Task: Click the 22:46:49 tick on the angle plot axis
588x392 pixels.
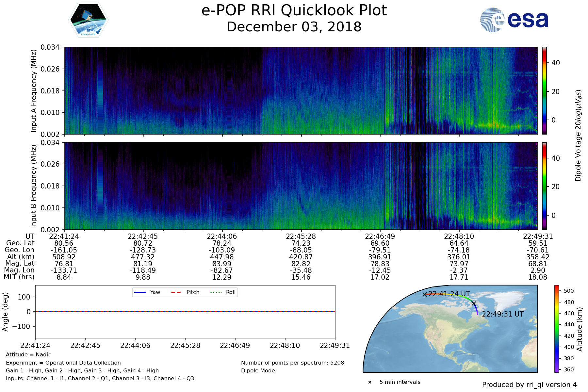Action: (235, 345)
